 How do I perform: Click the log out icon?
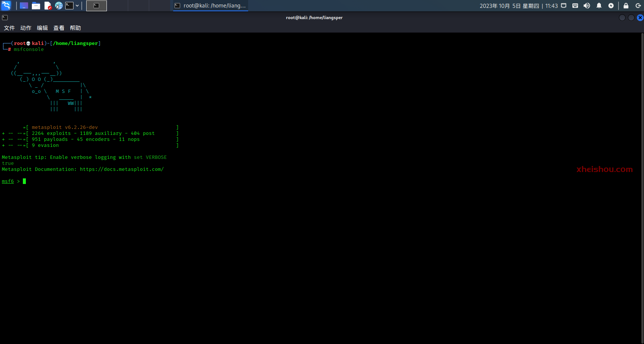click(x=638, y=6)
